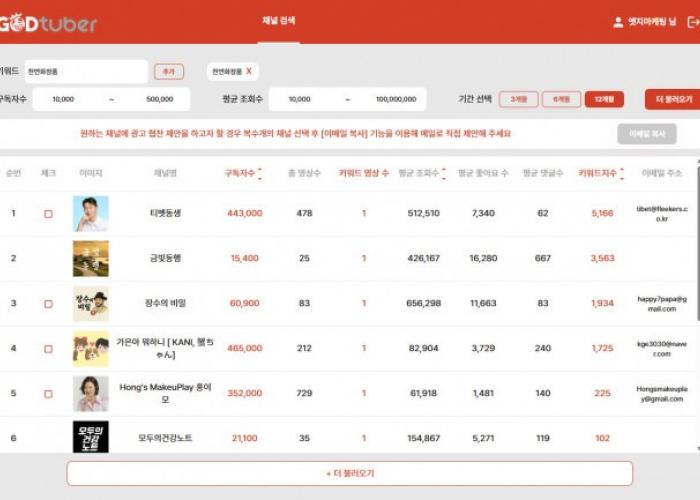
Task: Edit the maximum subscriber count field 500,000
Action: [159, 99]
